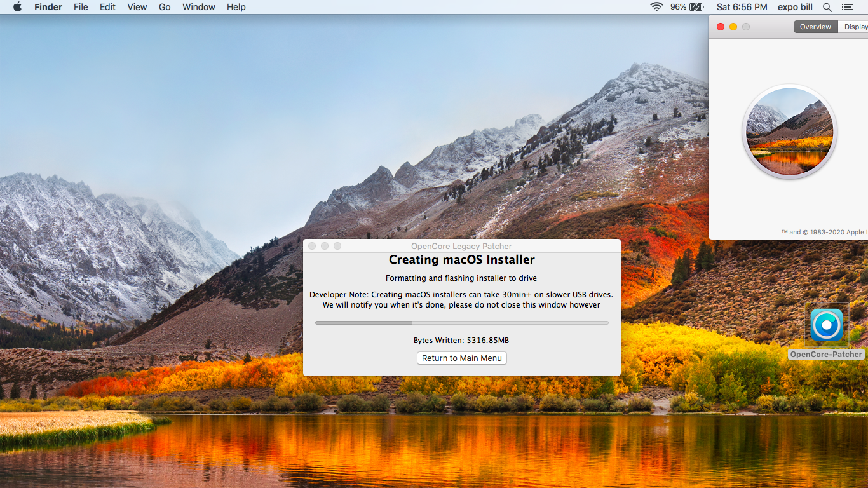Image resolution: width=868 pixels, height=488 pixels.
Task: Open the File menu
Action: click(x=81, y=7)
